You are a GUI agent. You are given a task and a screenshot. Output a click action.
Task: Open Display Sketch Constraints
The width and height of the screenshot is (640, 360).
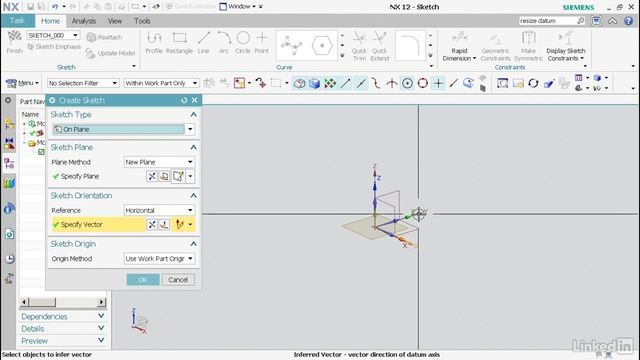566,46
